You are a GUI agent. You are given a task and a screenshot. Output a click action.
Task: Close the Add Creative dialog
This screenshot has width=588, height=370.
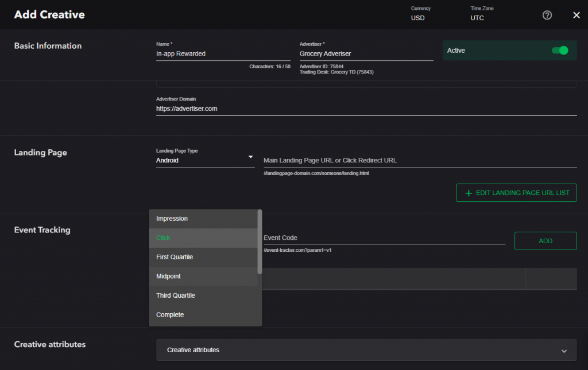tap(577, 15)
